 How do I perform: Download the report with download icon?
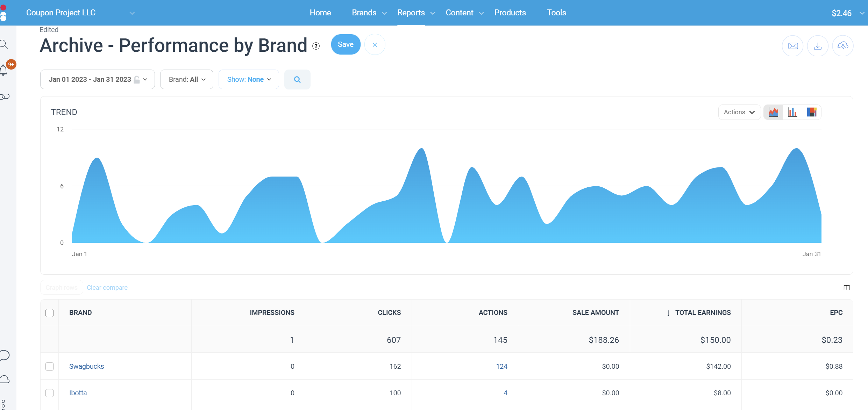point(818,46)
